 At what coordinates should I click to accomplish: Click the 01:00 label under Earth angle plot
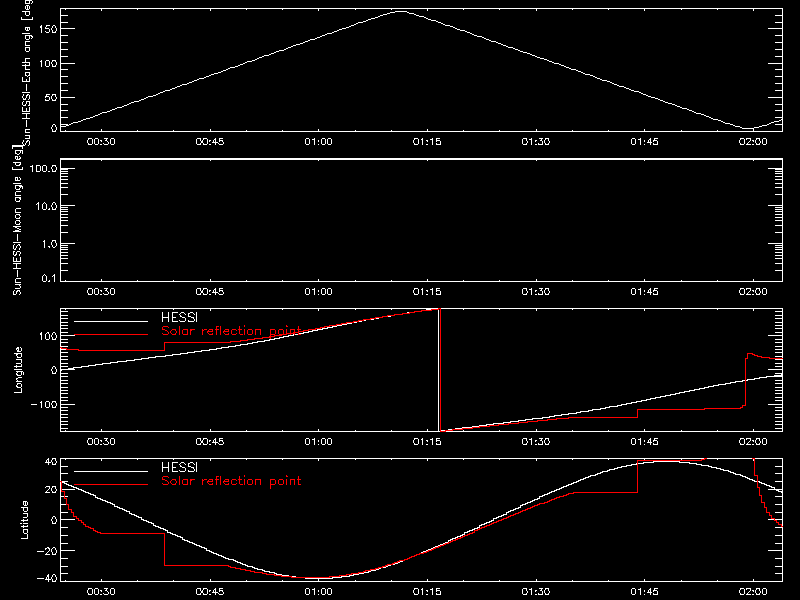point(318,142)
